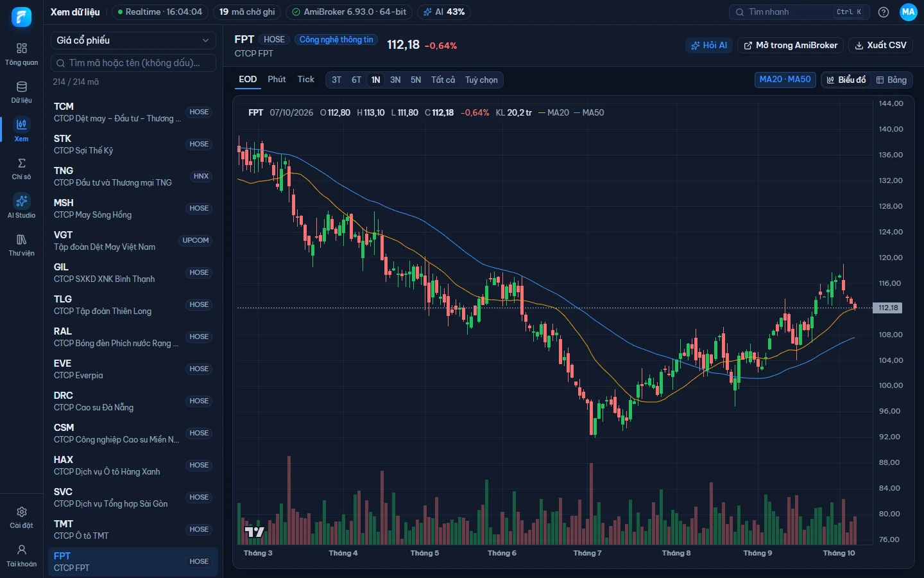This screenshot has width=924, height=578.
Task: Select TCM in the stock list
Action: [133, 112]
